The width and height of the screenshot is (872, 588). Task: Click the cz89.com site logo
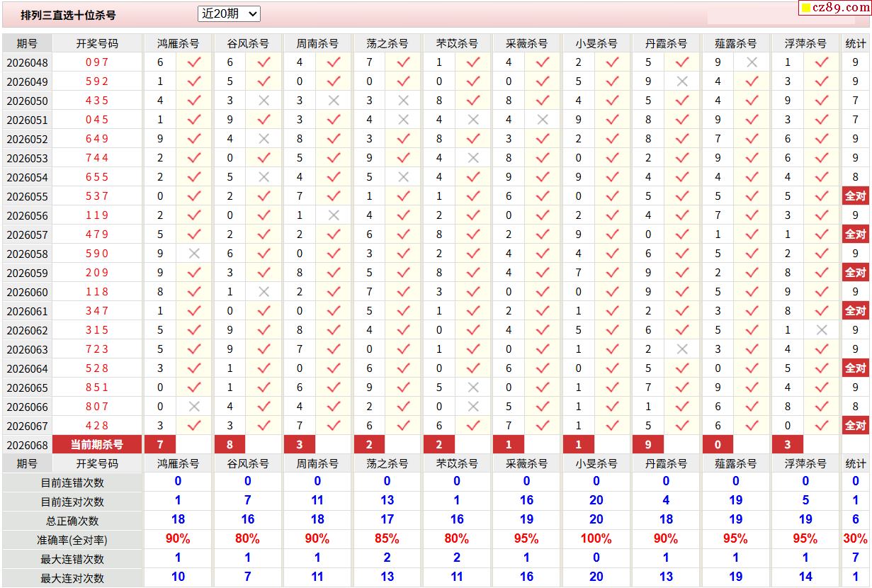[835, 8]
